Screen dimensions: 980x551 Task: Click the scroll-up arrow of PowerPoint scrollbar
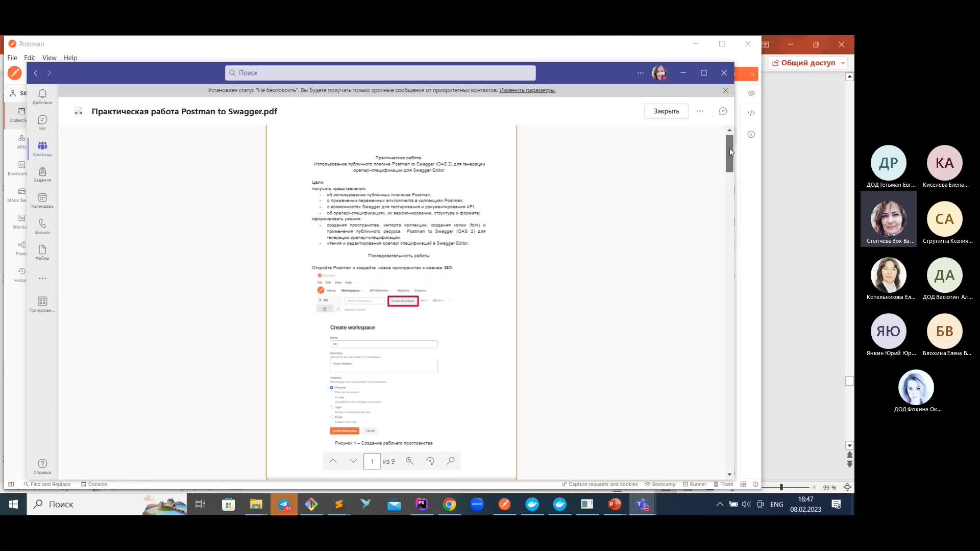pos(849,77)
